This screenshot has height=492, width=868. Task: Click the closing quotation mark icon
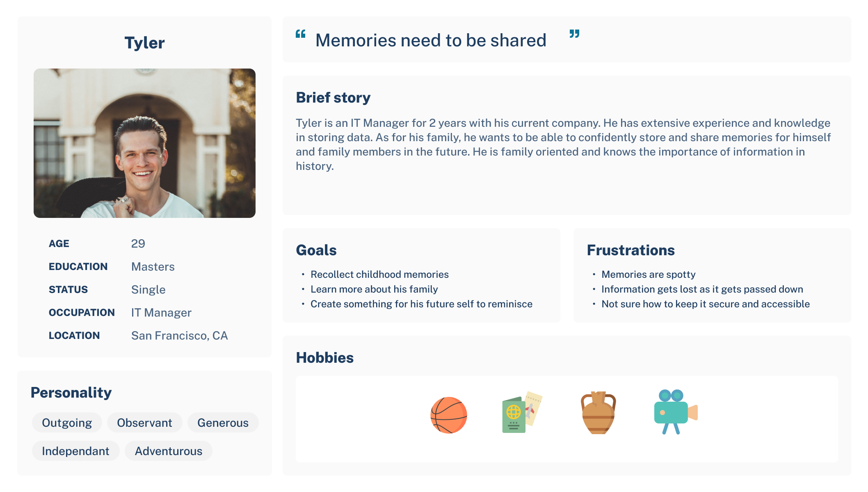tap(574, 34)
